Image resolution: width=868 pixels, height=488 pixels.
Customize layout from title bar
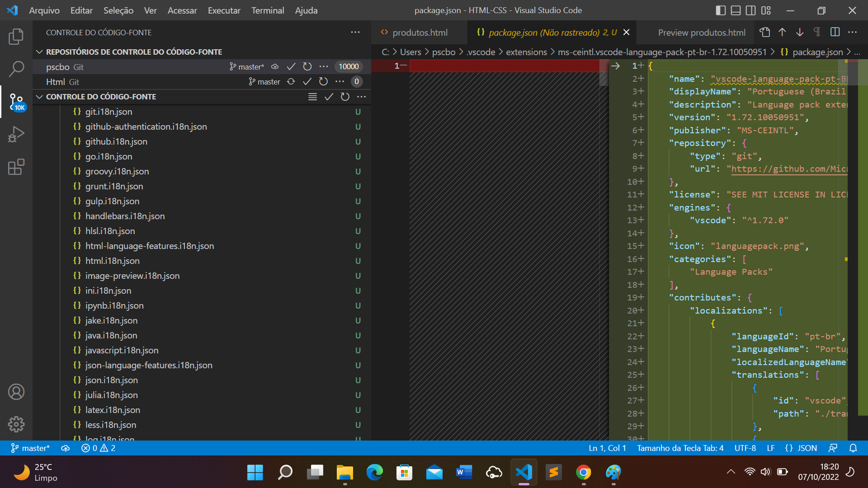pos(766,10)
